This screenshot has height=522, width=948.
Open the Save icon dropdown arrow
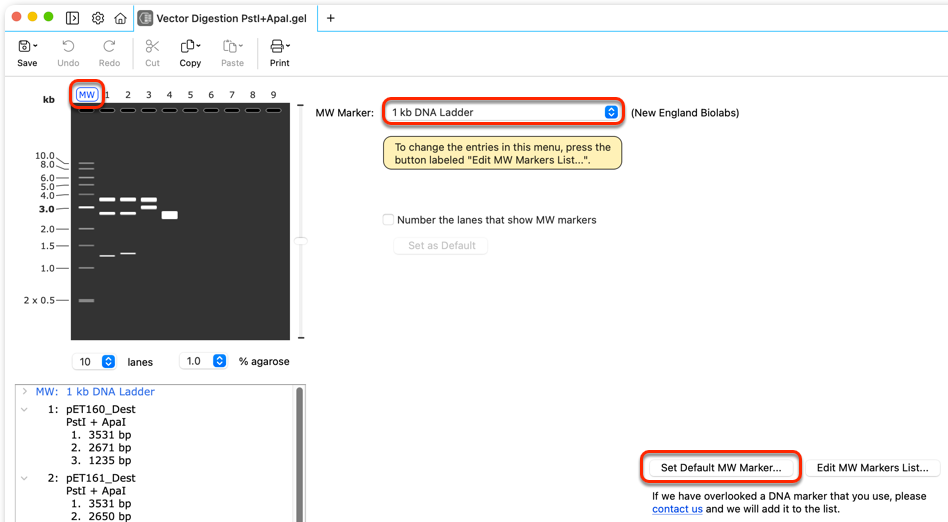click(35, 46)
